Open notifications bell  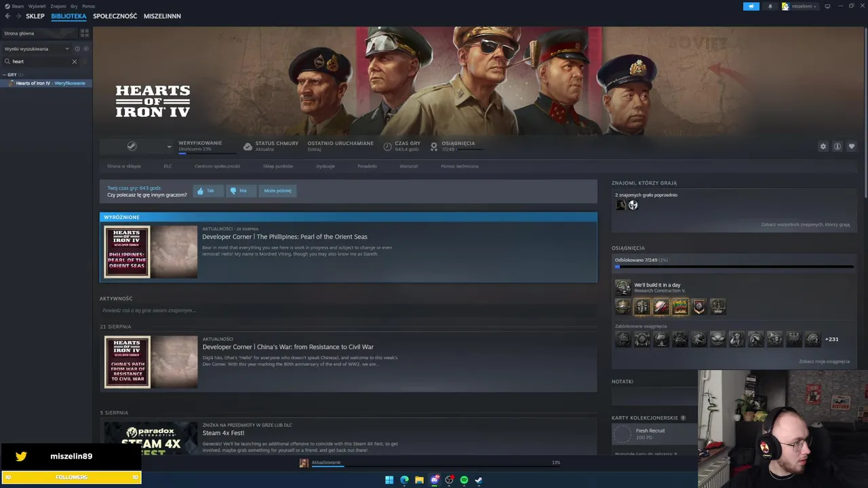[x=770, y=6]
